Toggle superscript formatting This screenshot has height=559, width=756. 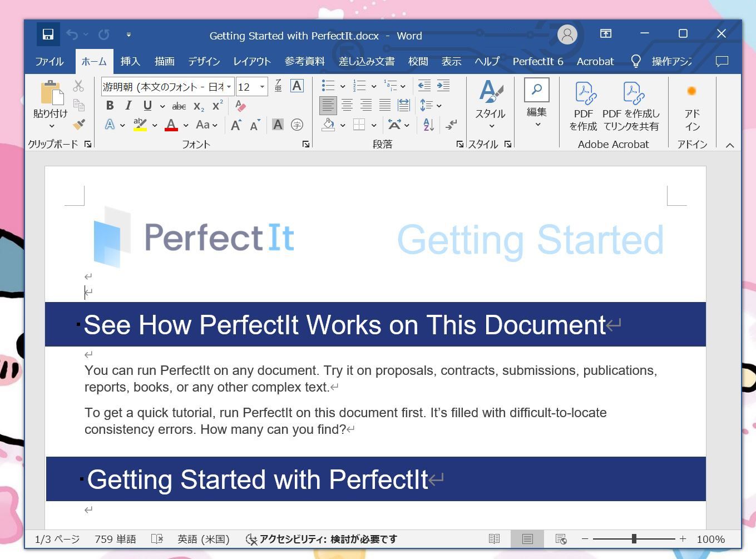pyautogui.click(x=218, y=106)
